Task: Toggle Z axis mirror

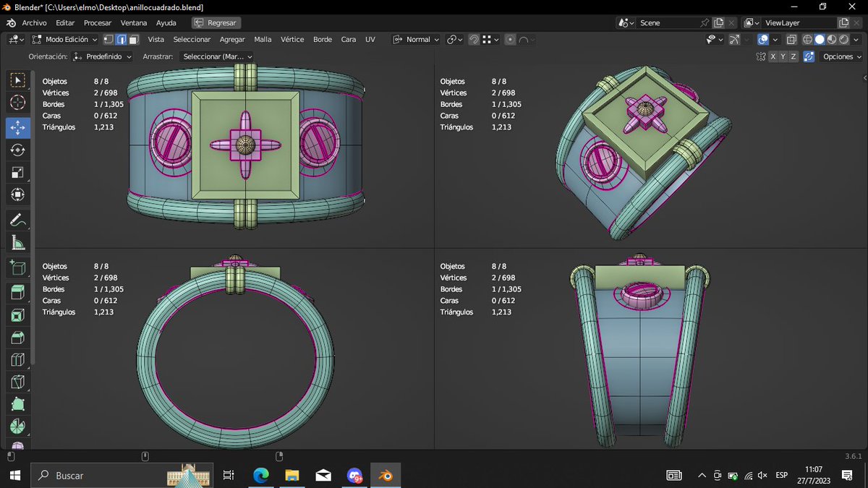Action: [793, 56]
